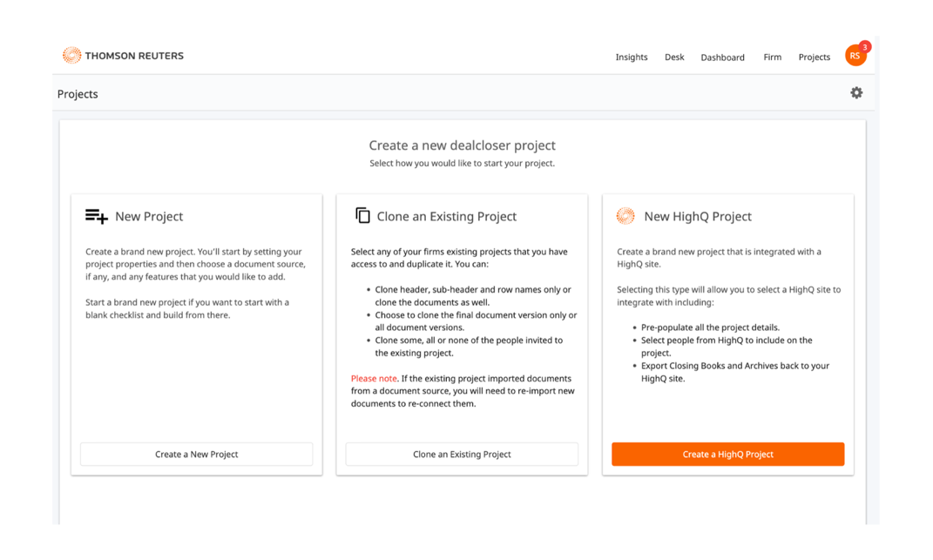Click the notification badge showing 3
The width and height of the screenshot is (933, 560).
point(864,47)
